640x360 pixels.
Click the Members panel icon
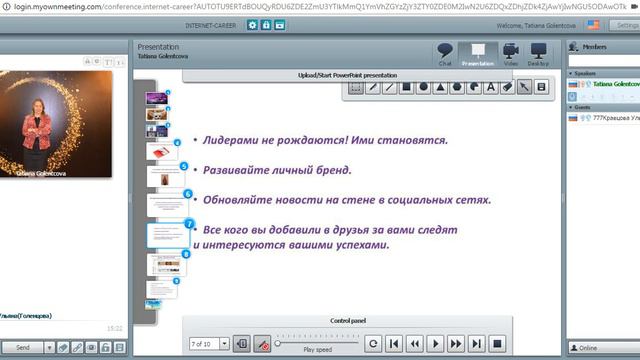coord(573,47)
